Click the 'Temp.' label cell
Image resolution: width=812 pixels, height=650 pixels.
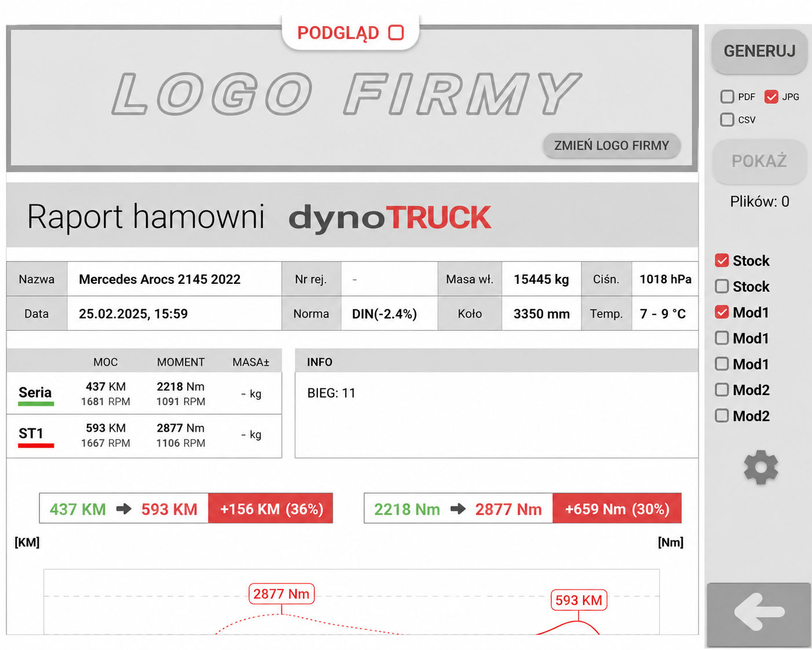pos(606,314)
